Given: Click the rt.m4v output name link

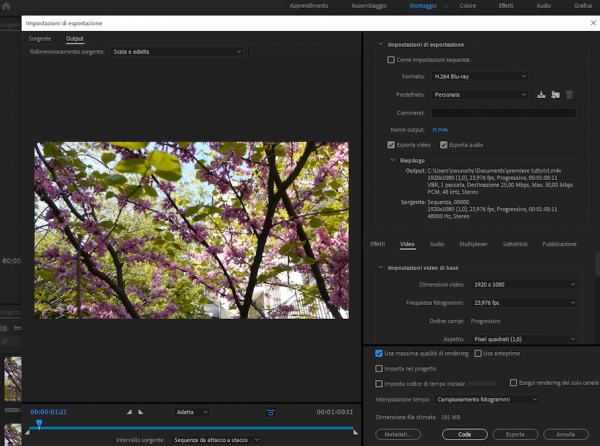Looking at the screenshot, I should pos(440,130).
